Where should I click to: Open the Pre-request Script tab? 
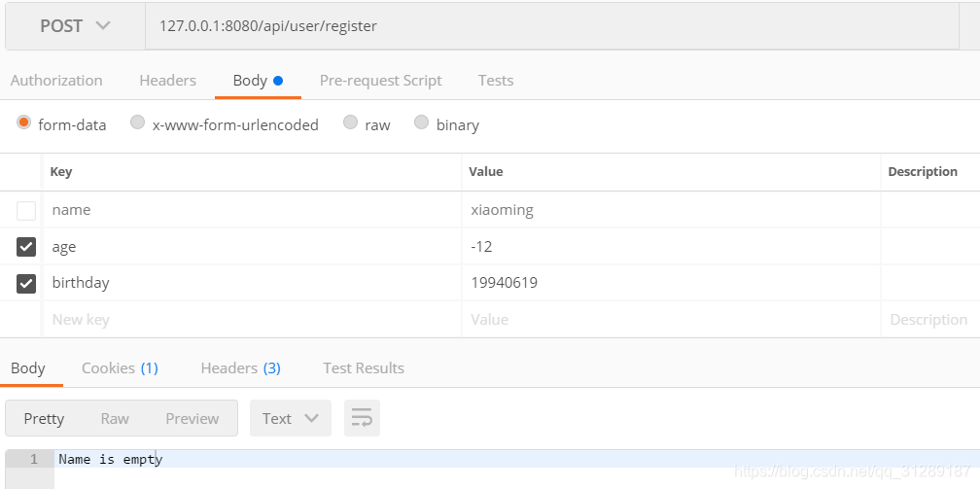click(381, 81)
